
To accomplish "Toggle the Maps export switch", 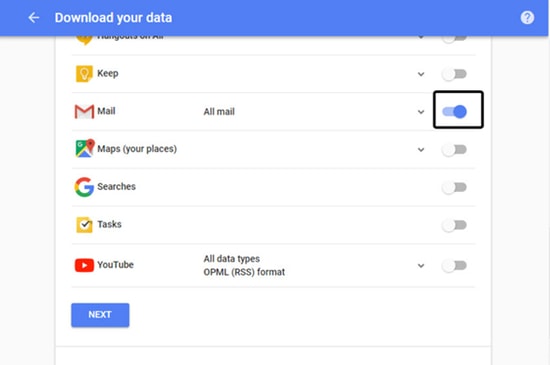I will (454, 150).
